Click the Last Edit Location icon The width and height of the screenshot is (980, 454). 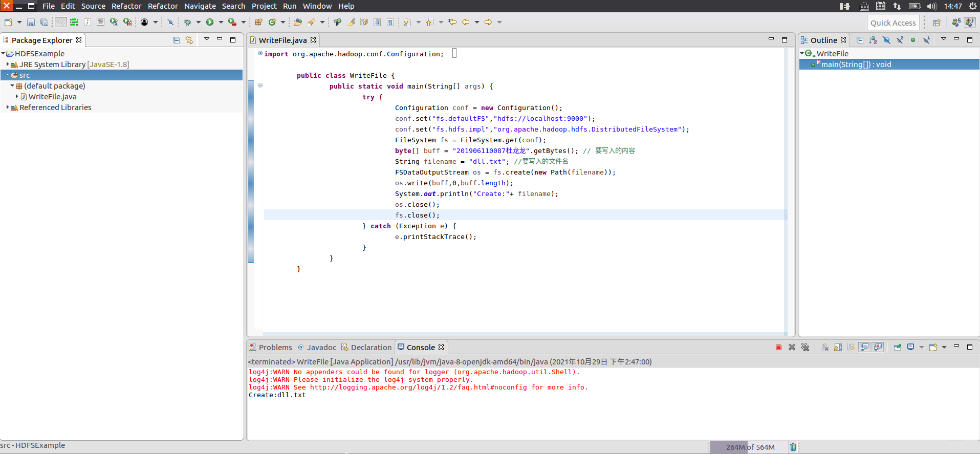[452, 22]
